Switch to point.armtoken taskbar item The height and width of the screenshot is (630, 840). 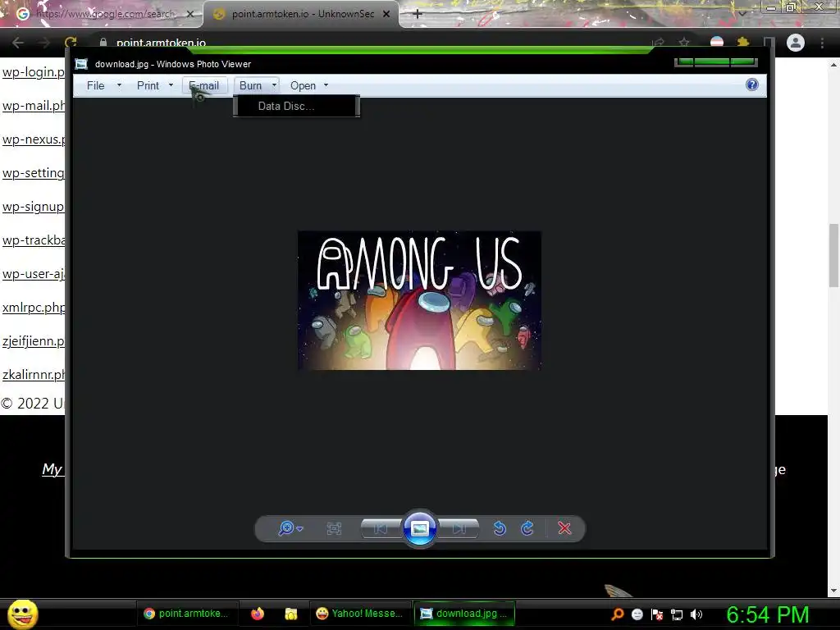[x=188, y=614]
